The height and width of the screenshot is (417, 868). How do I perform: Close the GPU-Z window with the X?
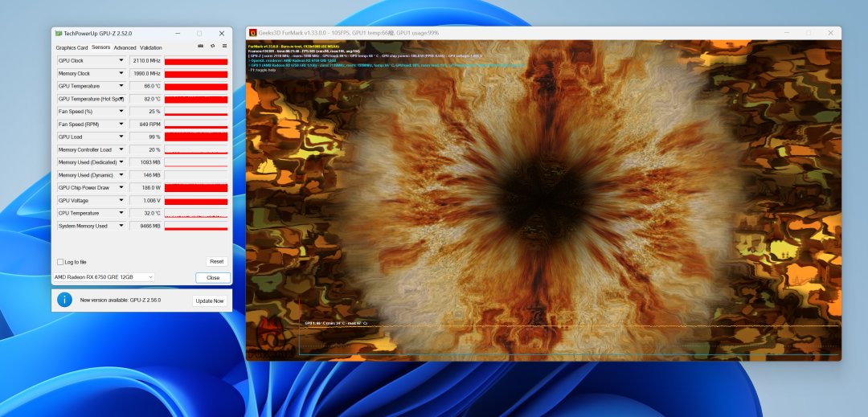click(222, 33)
